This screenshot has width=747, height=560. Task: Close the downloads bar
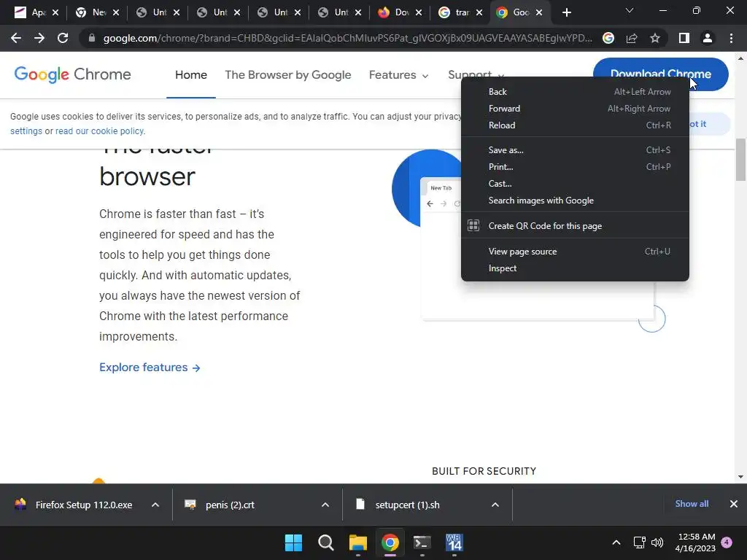[734, 504]
